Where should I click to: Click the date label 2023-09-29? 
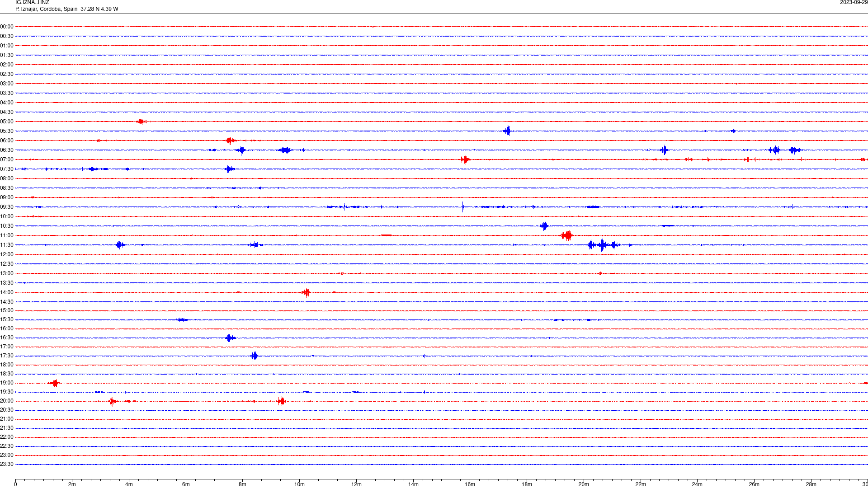[x=854, y=3]
